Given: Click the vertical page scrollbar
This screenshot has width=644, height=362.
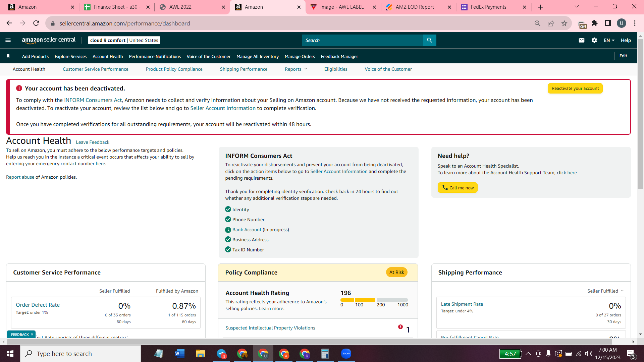Looking at the screenshot, I should pos(640,114).
